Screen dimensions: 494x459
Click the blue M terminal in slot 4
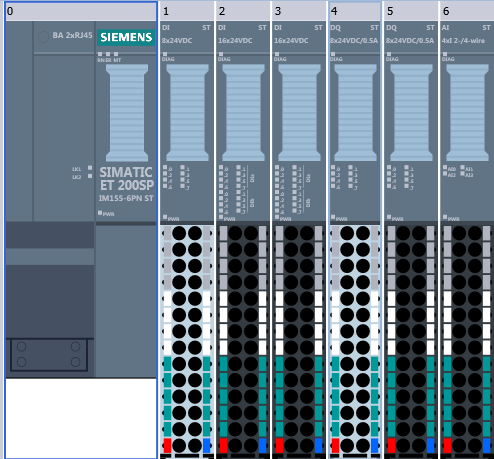point(375,445)
